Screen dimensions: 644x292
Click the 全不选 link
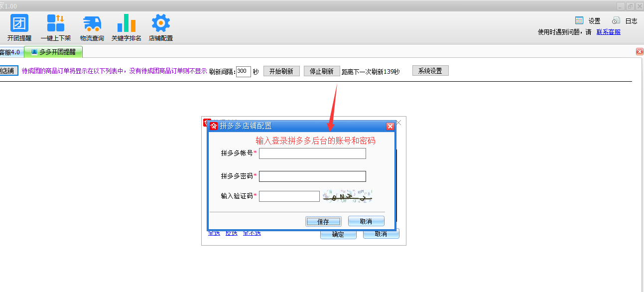pos(252,233)
